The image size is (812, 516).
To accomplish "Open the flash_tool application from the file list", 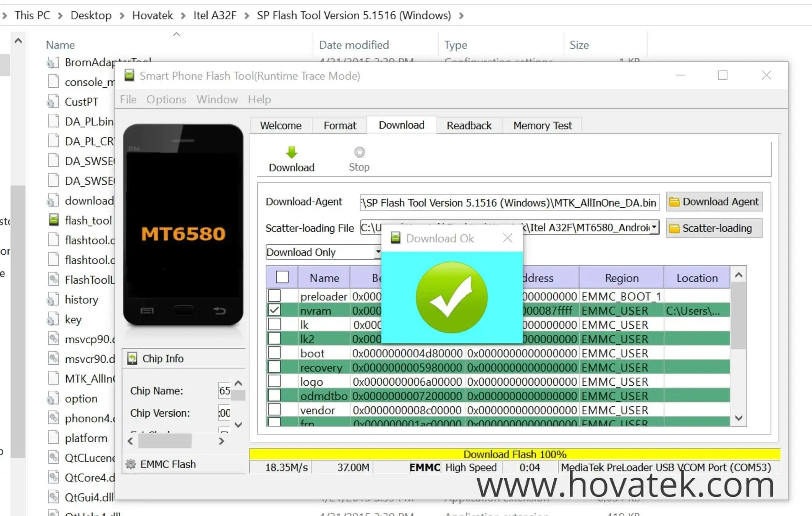I will [89, 220].
